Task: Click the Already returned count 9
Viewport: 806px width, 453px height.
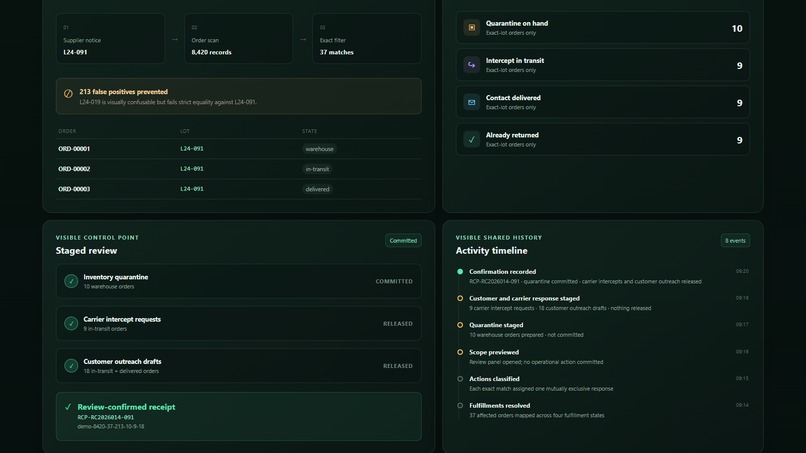Action: 739,140
